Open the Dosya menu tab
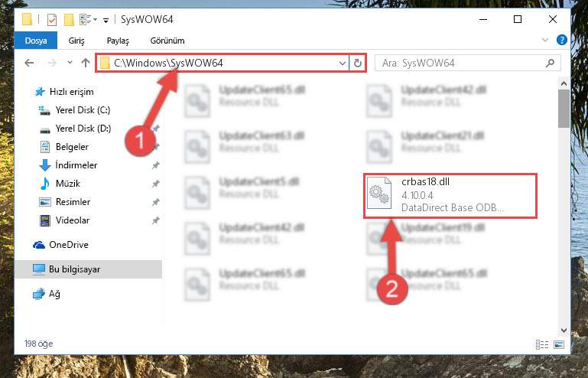This screenshot has height=378, width=588. pyautogui.click(x=36, y=41)
